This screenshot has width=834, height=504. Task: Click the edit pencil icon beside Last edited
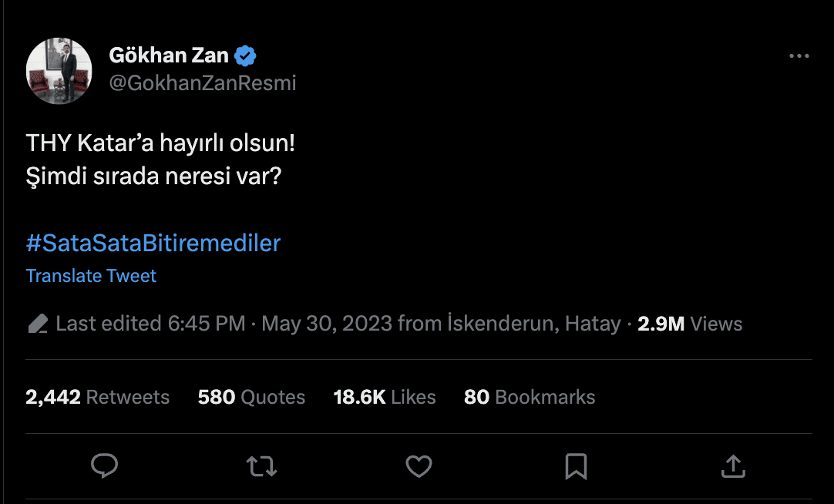38,324
